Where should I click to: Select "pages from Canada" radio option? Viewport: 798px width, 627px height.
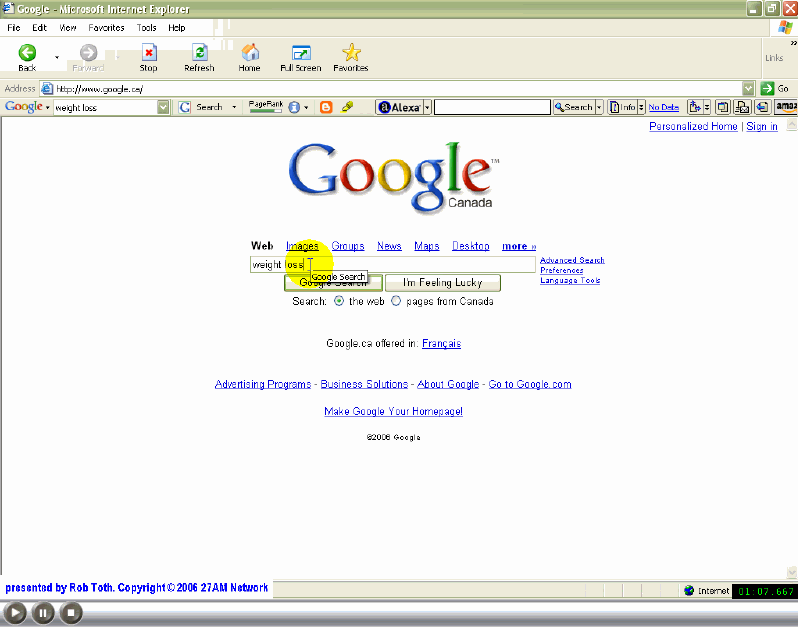pyautogui.click(x=396, y=301)
